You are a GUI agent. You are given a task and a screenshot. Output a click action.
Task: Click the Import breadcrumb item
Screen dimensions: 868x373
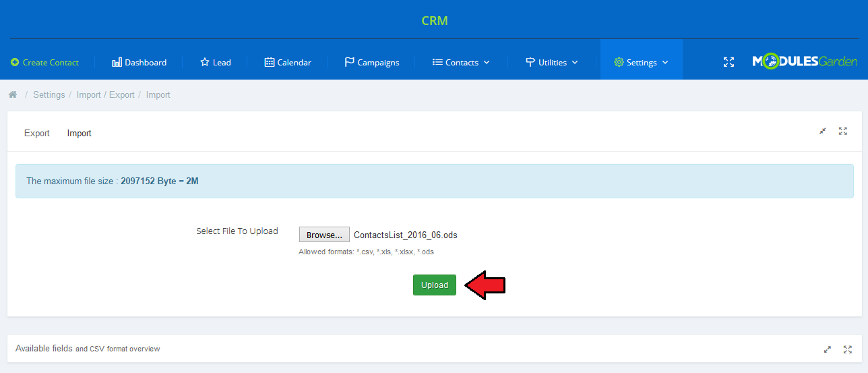pyautogui.click(x=158, y=95)
